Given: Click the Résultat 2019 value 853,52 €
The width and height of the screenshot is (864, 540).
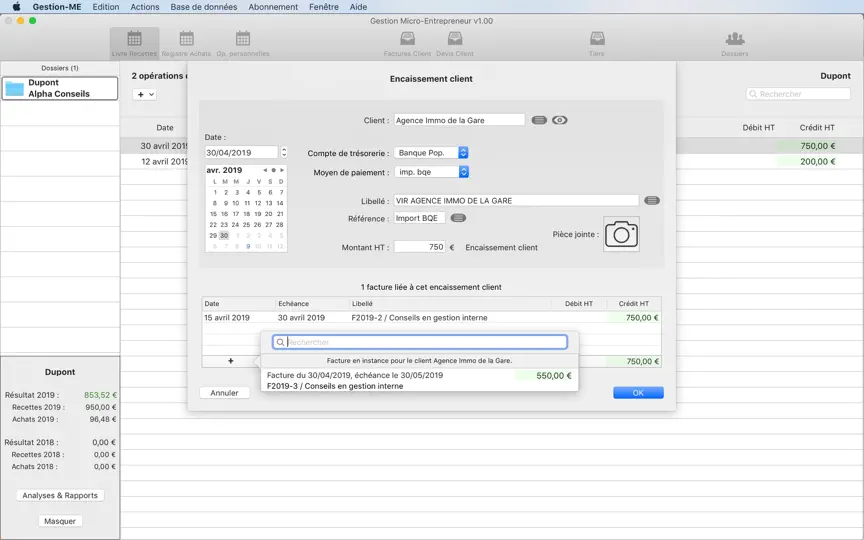Looking at the screenshot, I should click(x=100, y=395).
